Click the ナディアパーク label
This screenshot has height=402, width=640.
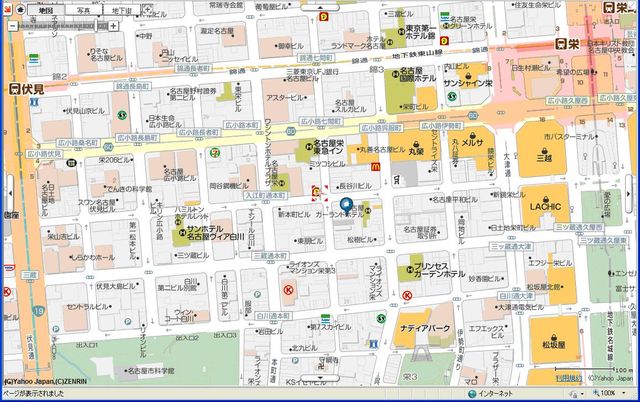[425, 328]
